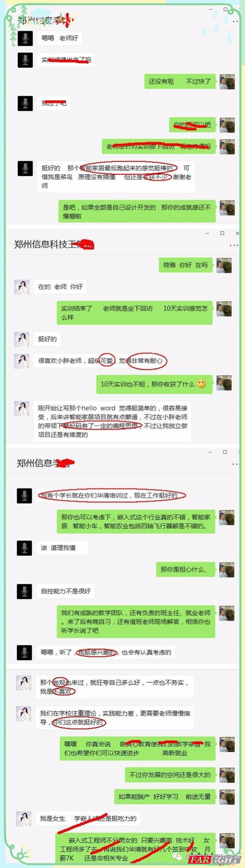Open the girl avatar beside "在的 老师 你好"

click(22, 287)
